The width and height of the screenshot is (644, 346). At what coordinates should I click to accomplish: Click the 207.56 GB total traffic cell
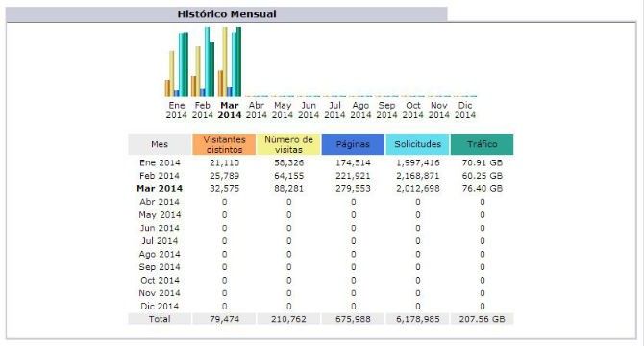(483, 319)
